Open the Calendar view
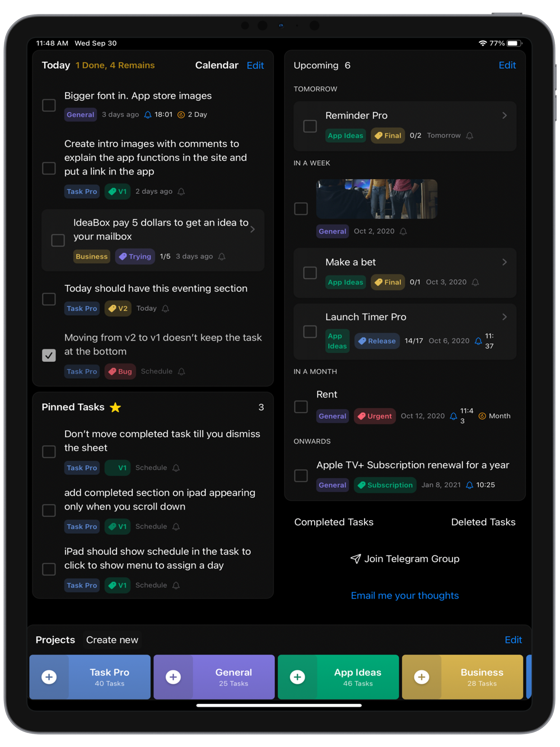Image resolution: width=560 pixels, height=747 pixels. click(x=217, y=65)
